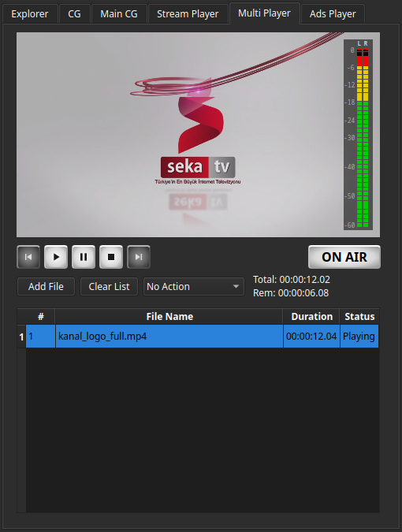Select row header 1 in playlist
Screen dimensions: 402x532
pos(22,337)
